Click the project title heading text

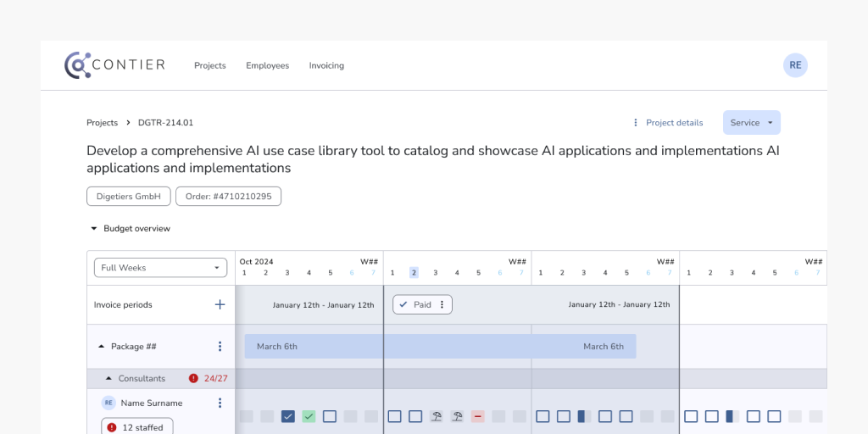coord(433,159)
